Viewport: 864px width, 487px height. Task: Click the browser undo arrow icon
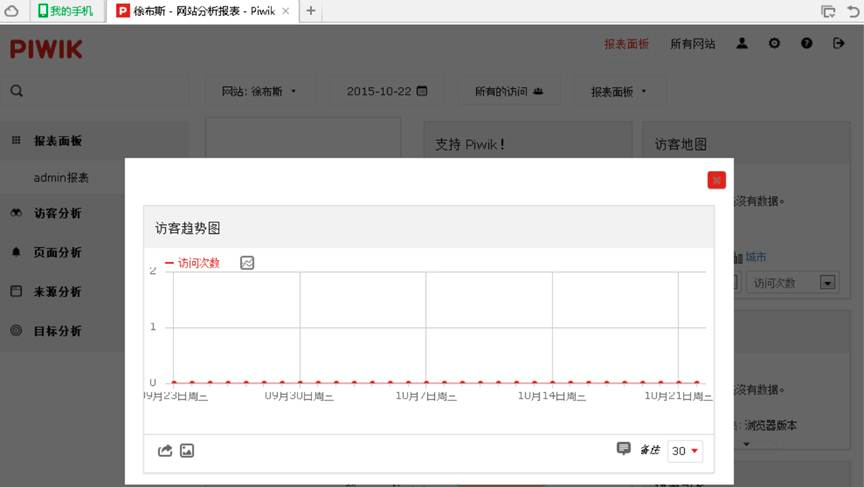(x=853, y=11)
